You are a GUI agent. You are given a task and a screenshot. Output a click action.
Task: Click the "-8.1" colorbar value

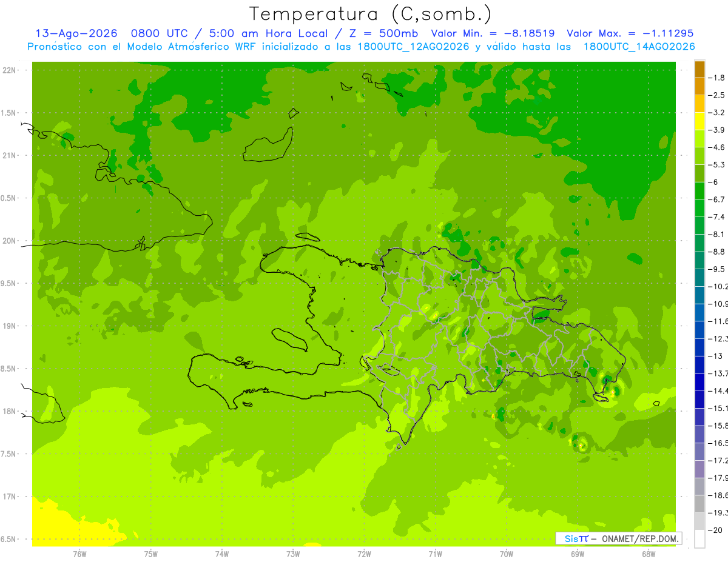tap(717, 234)
